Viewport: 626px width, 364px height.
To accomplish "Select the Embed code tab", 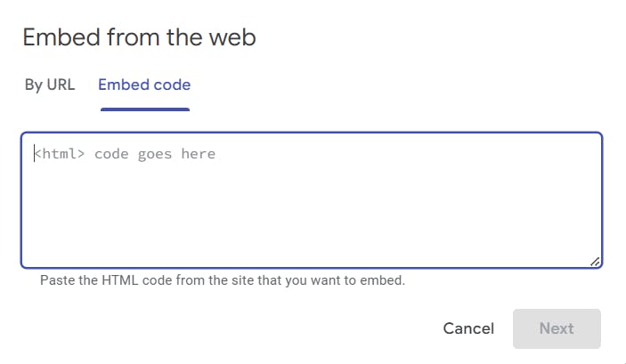I will 144,85.
